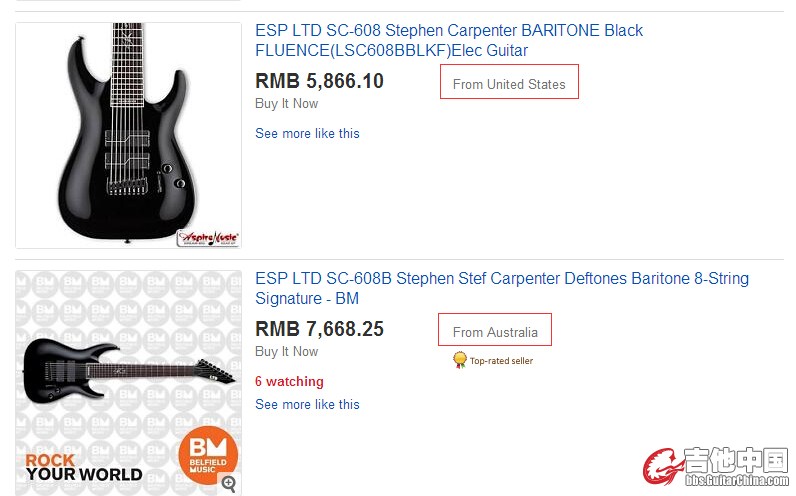
Task: Click Buy It Now under RMB 7,668.25
Action: tap(286, 351)
